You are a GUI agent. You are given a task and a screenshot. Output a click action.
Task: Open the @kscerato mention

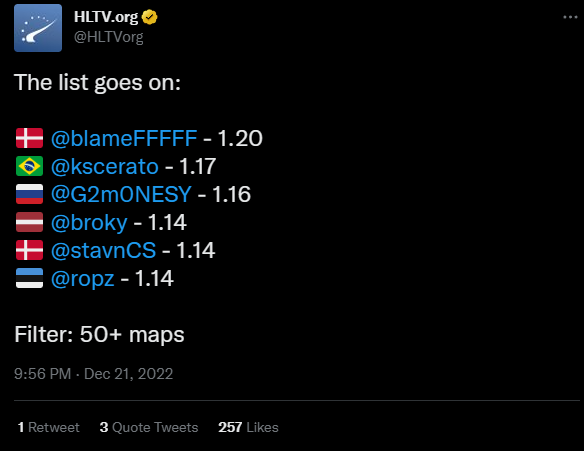click(x=105, y=166)
